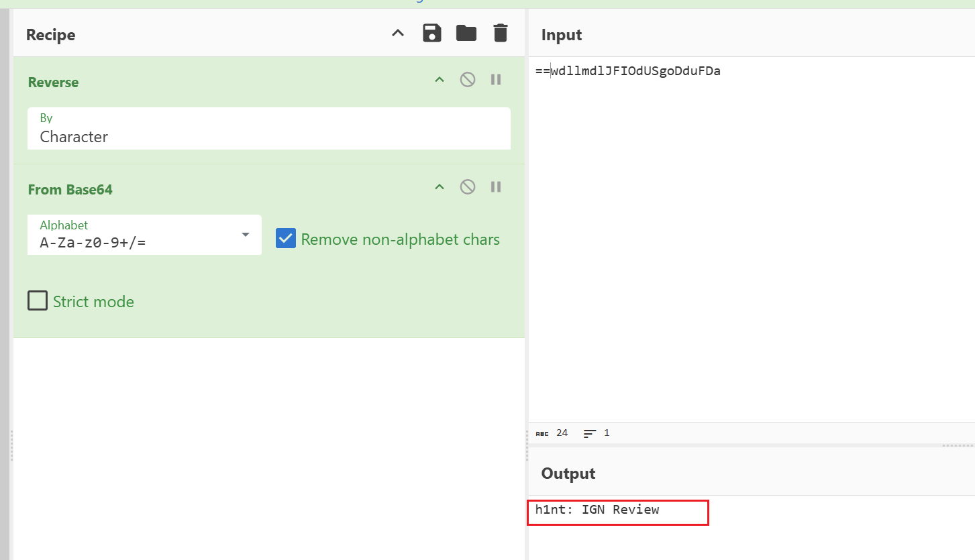Pause at the Reverse operation breakpoint

pyautogui.click(x=496, y=80)
